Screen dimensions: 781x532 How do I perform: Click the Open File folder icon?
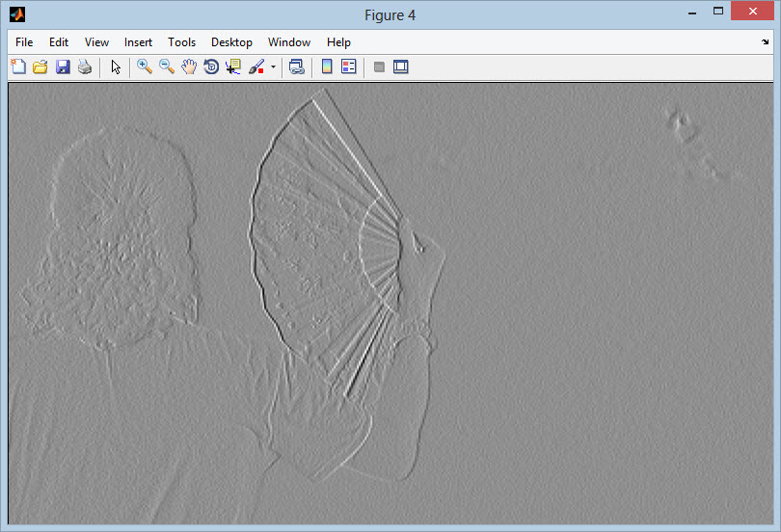click(x=40, y=66)
